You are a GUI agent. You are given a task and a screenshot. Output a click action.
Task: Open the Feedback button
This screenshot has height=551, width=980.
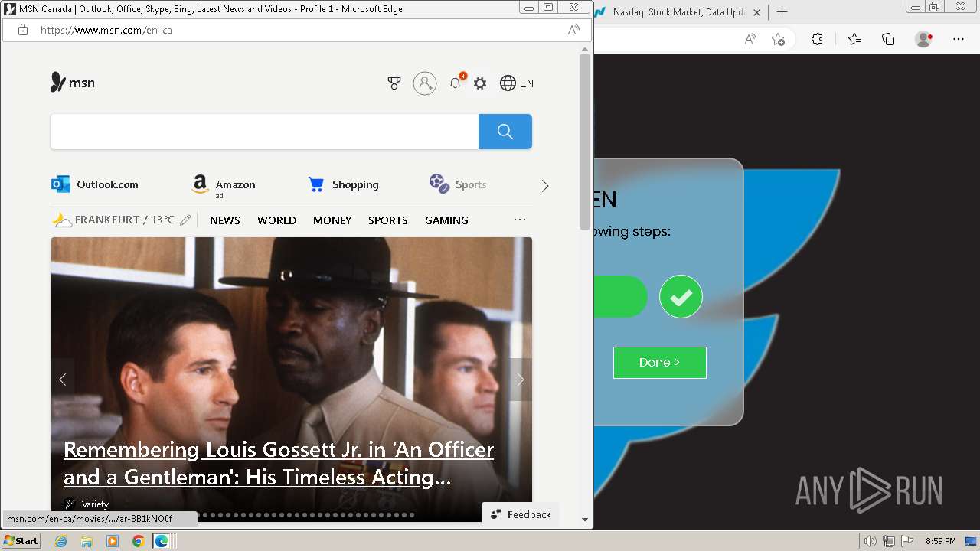521,514
